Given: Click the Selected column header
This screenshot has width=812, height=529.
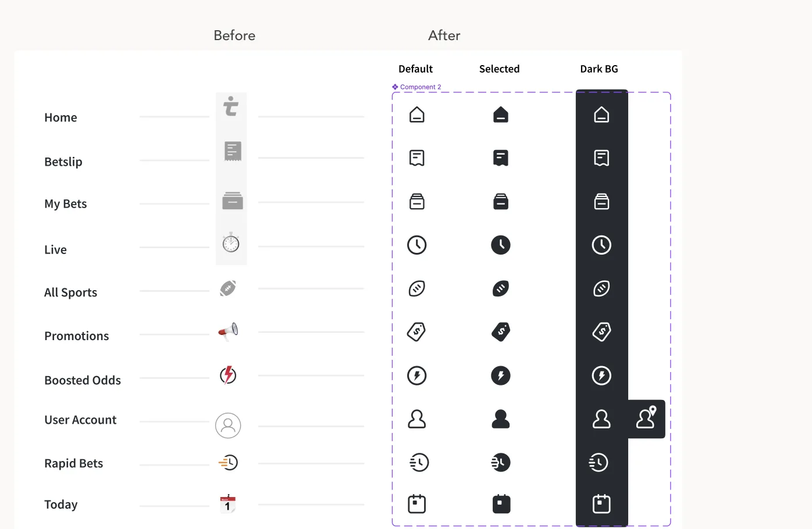Looking at the screenshot, I should [x=499, y=69].
